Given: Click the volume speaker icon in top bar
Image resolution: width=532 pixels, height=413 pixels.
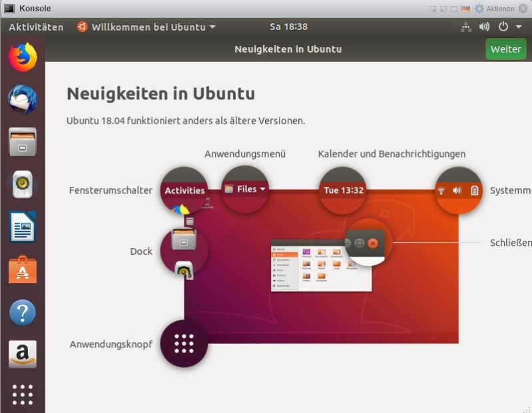Looking at the screenshot, I should pos(484,27).
